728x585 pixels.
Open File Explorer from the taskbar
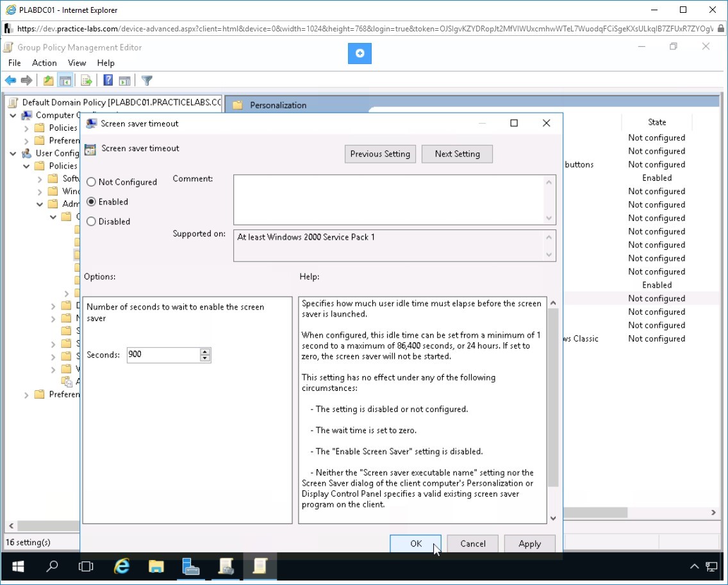click(156, 566)
